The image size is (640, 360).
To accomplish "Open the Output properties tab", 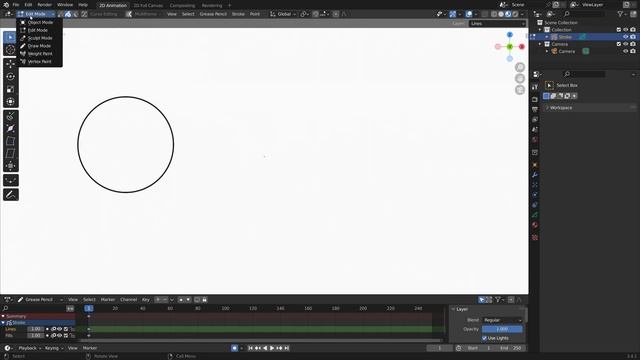I will pyautogui.click(x=535, y=109).
